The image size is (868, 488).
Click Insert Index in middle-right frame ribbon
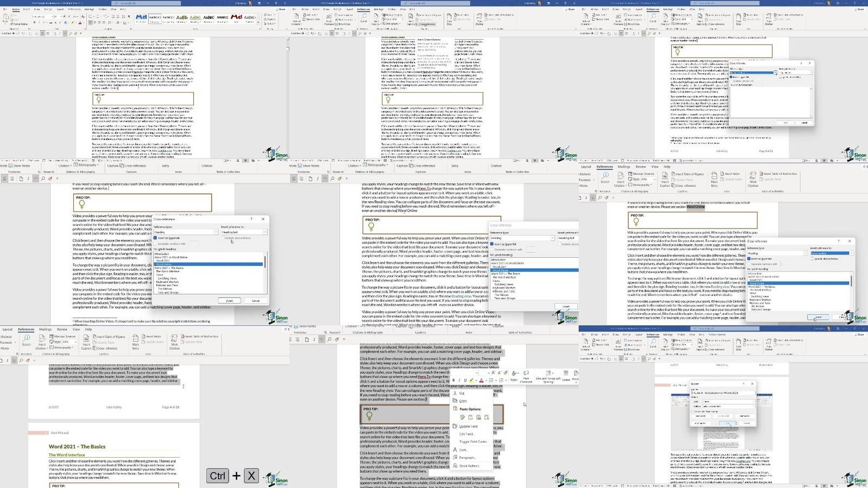point(730,174)
